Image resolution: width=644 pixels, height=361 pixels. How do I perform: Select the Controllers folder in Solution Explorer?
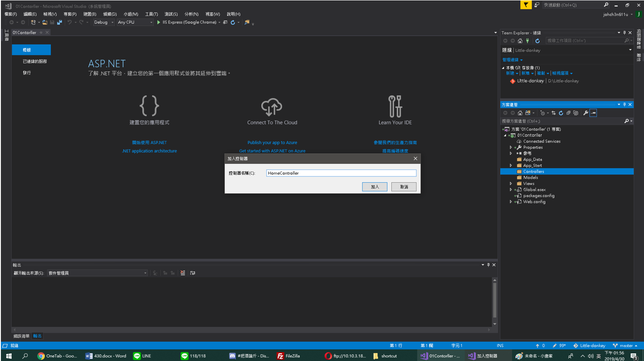(x=567, y=172)
